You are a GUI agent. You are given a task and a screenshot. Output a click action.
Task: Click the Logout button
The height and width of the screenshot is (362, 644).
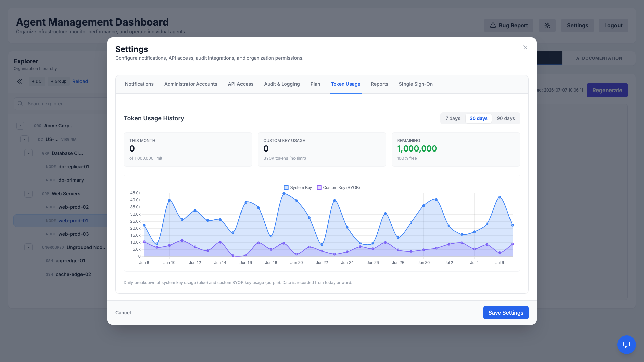613,25
